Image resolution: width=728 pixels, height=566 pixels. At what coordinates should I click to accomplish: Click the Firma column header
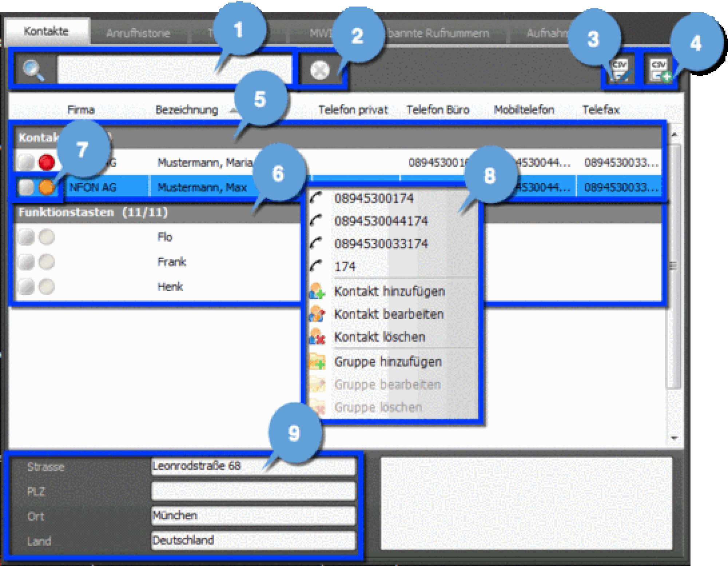pos(81,110)
